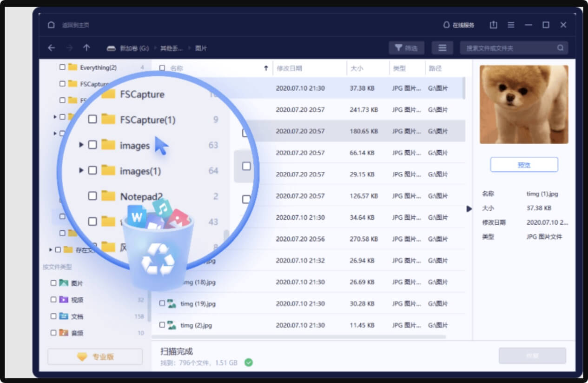Click the export/share icon in the title bar
The height and width of the screenshot is (383, 588).
tap(493, 25)
